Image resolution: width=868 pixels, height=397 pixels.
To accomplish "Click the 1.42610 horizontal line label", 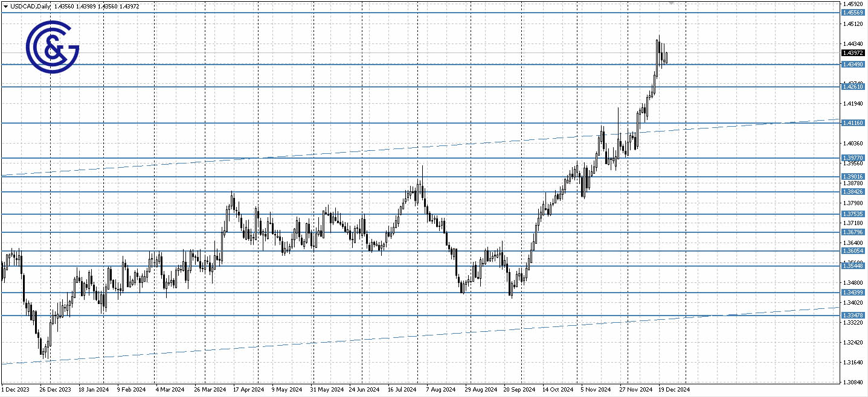I will (854, 87).
